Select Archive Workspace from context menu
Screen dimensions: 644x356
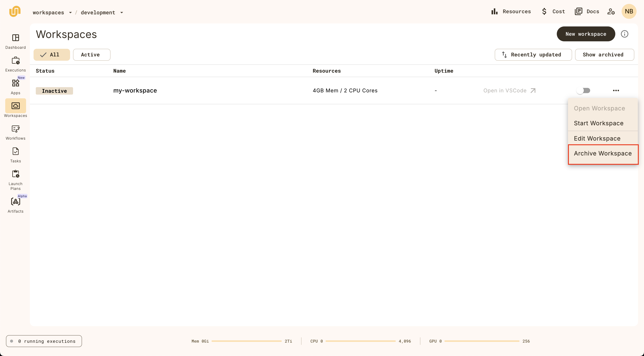point(603,153)
